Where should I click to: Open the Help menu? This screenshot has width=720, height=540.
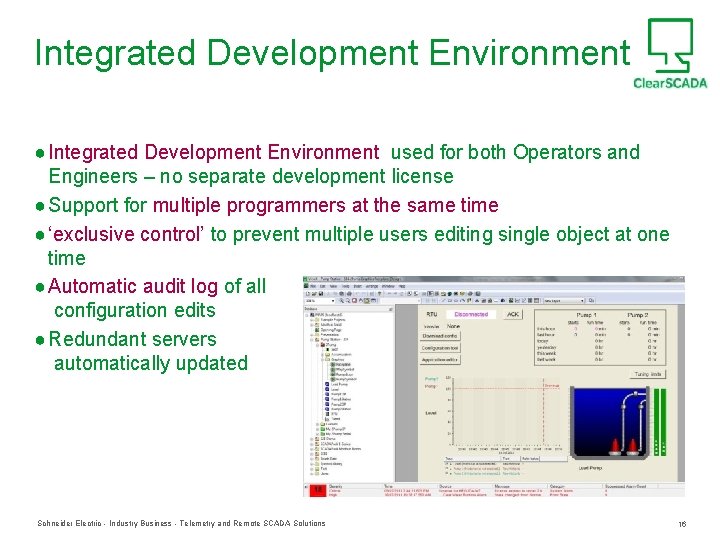pyautogui.click(x=402, y=286)
